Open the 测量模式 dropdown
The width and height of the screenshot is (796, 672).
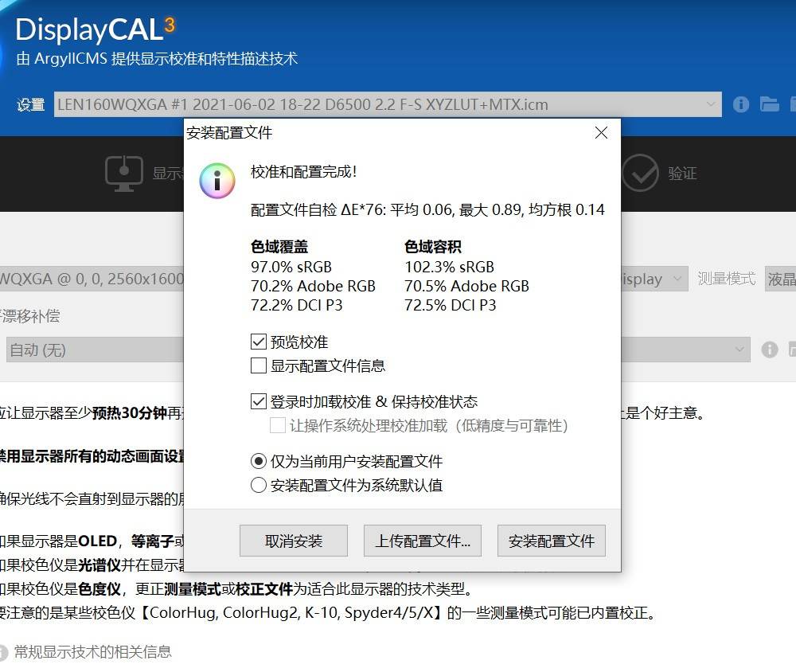click(x=779, y=279)
